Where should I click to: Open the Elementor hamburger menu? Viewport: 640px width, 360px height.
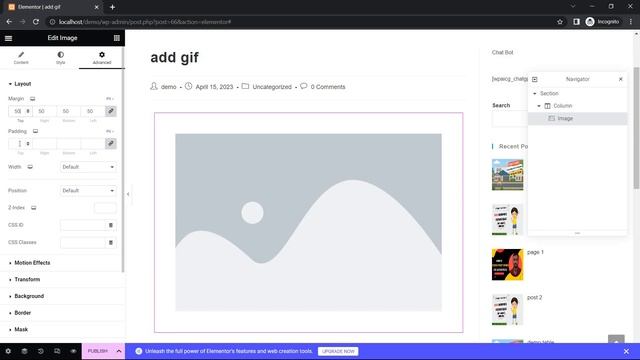(9, 38)
